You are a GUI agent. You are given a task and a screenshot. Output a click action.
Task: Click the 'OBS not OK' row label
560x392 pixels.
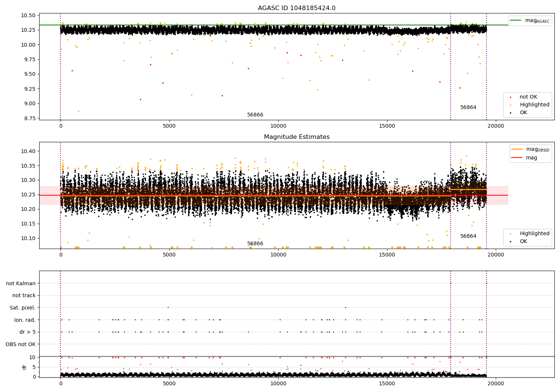click(x=21, y=344)
